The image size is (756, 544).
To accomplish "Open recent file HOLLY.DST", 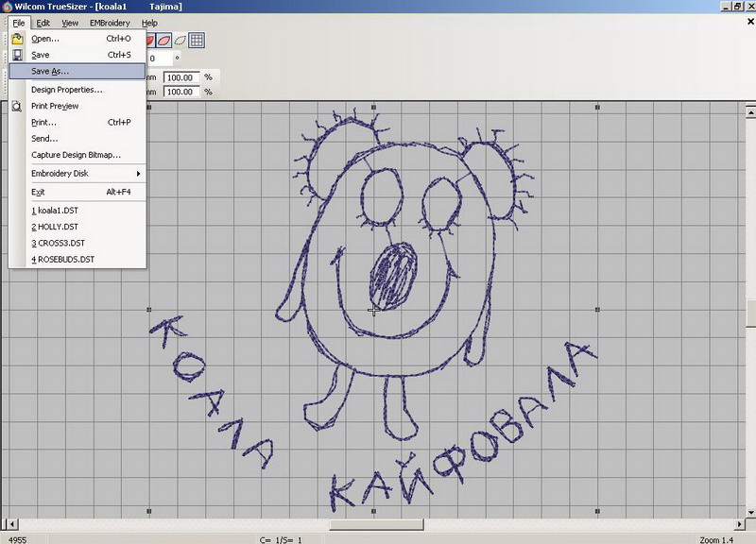I will pyautogui.click(x=54, y=227).
